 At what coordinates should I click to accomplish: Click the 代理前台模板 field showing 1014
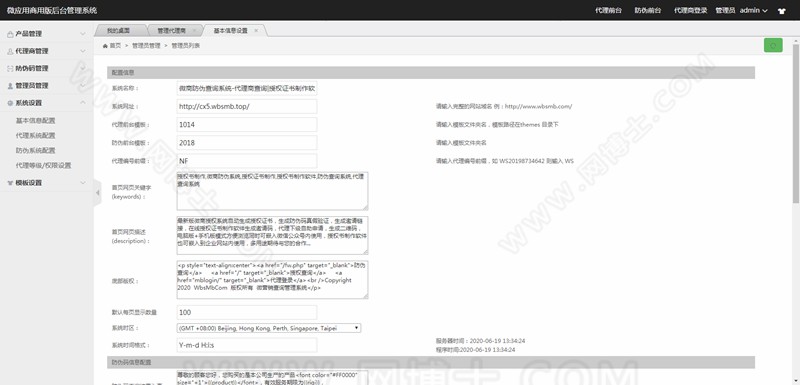[x=247, y=124]
